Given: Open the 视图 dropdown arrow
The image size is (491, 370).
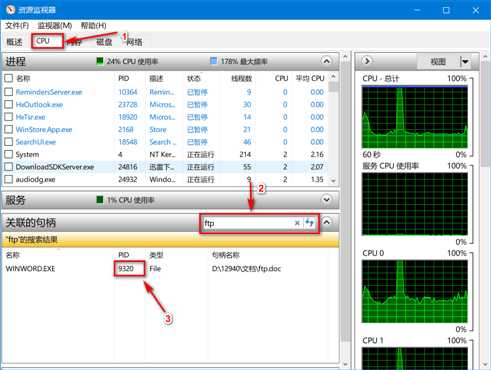Looking at the screenshot, I should click(465, 61).
